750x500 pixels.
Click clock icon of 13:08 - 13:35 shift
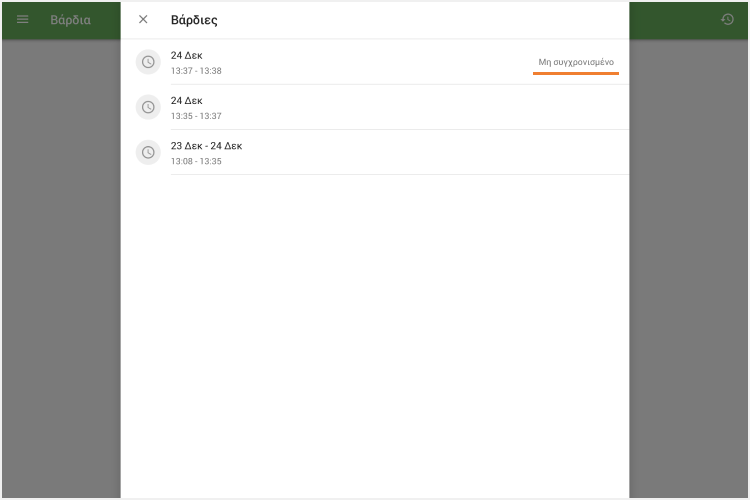(148, 152)
